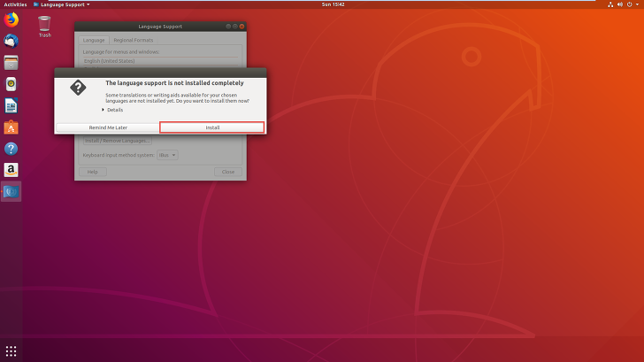Click the Keyboard input method system label
644x362 pixels.
coord(119,155)
